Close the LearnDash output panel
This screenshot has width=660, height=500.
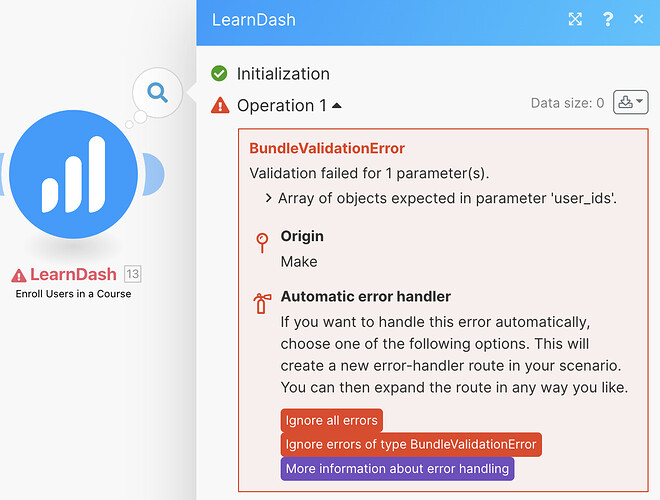pos(638,20)
